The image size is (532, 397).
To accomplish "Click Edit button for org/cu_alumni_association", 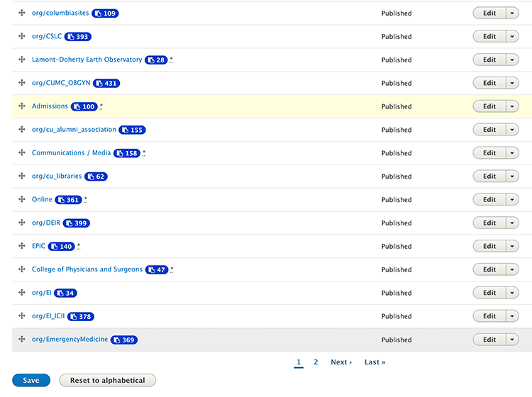I will click(x=489, y=130).
